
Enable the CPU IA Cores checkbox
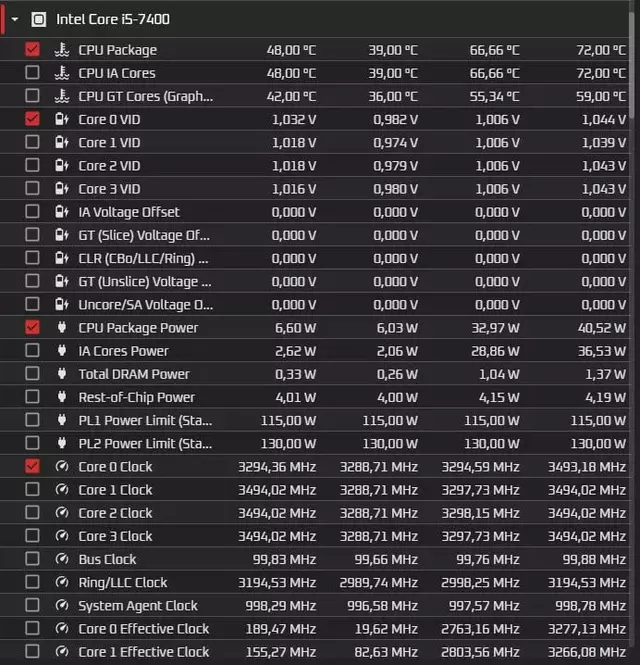(x=32, y=73)
